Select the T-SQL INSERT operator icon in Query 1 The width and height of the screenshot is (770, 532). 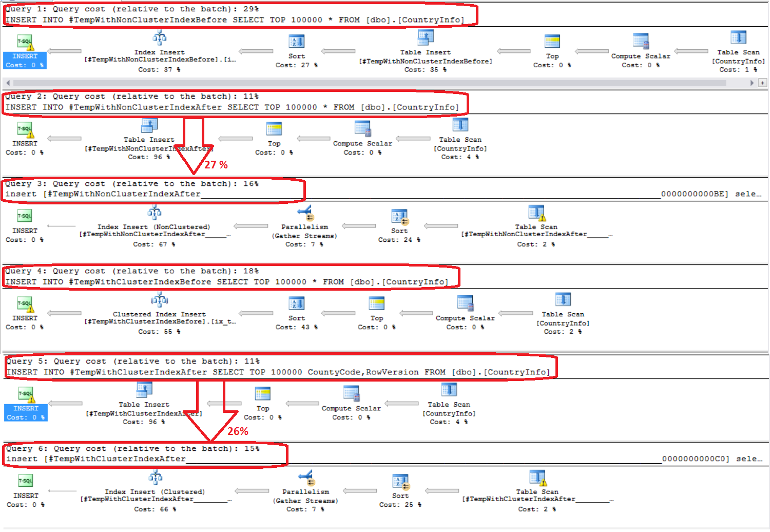25,42
